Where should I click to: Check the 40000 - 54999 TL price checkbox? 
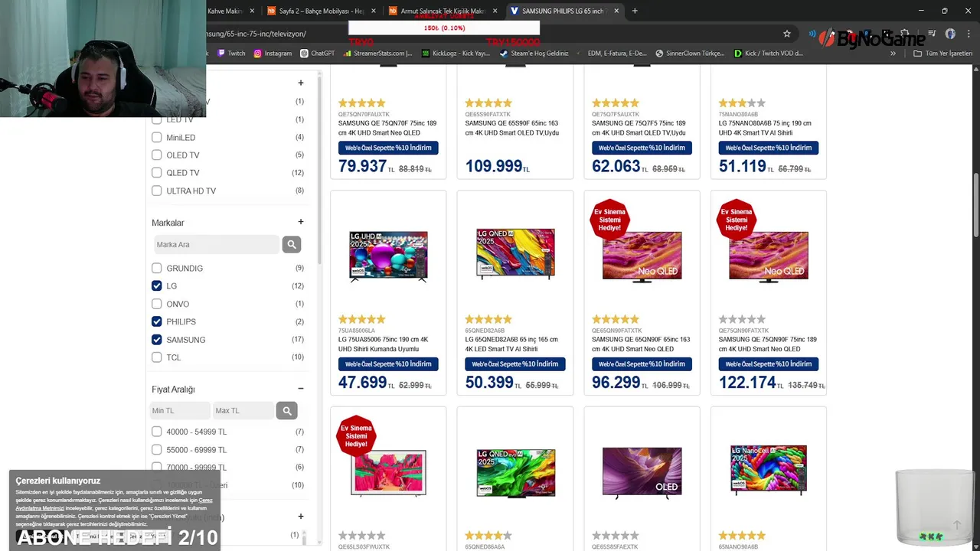pos(156,432)
